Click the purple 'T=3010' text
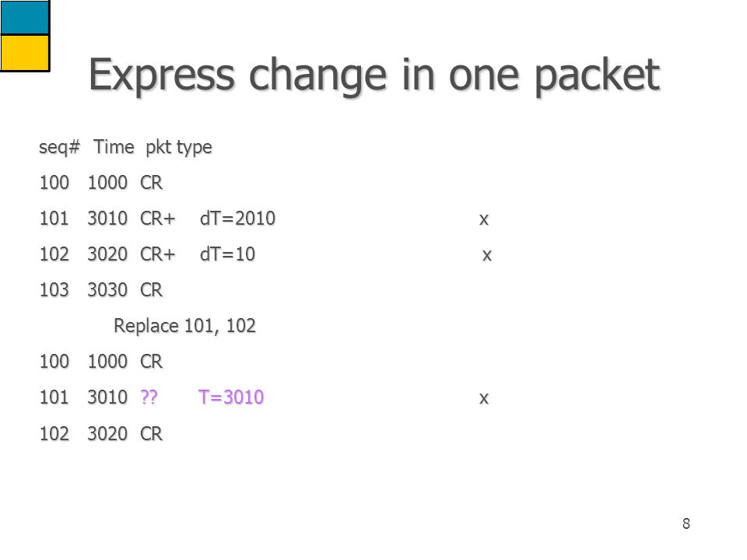Image resolution: width=747 pixels, height=560 pixels. [x=230, y=397]
